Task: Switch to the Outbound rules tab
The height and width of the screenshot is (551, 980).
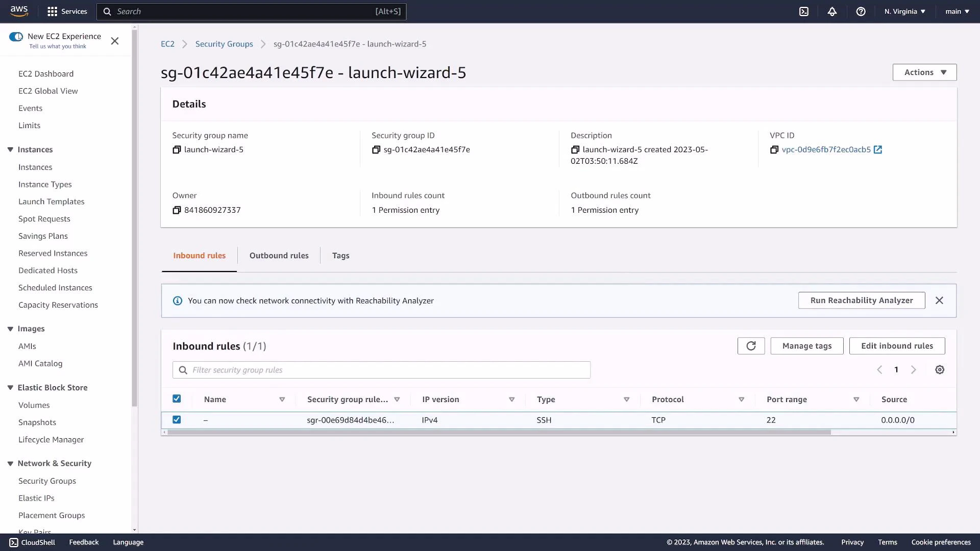Action: pyautogui.click(x=279, y=255)
